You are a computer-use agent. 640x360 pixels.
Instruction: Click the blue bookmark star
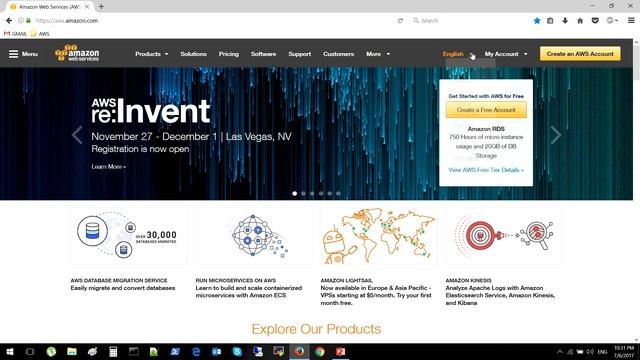537,20
